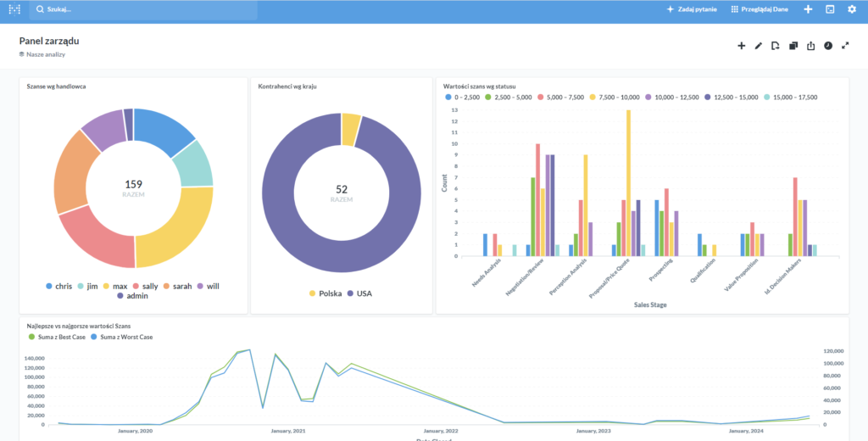Click the Szukaj search field
Image resolution: width=868 pixels, height=441 pixels.
click(144, 9)
